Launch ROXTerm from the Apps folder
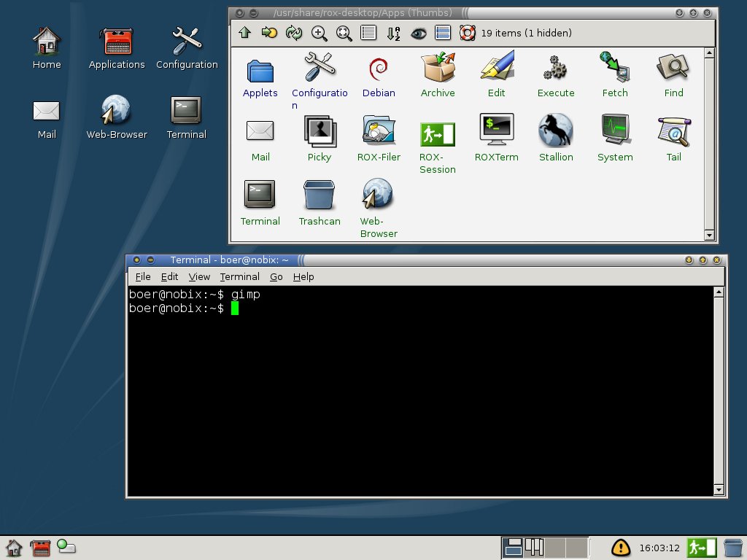Viewport: 747px width, 560px height. [496, 131]
